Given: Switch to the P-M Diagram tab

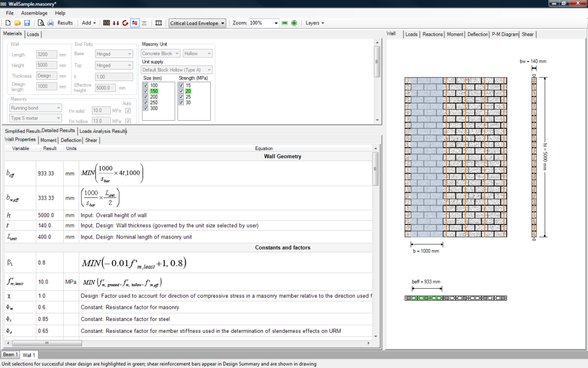Looking at the screenshot, I should [505, 34].
